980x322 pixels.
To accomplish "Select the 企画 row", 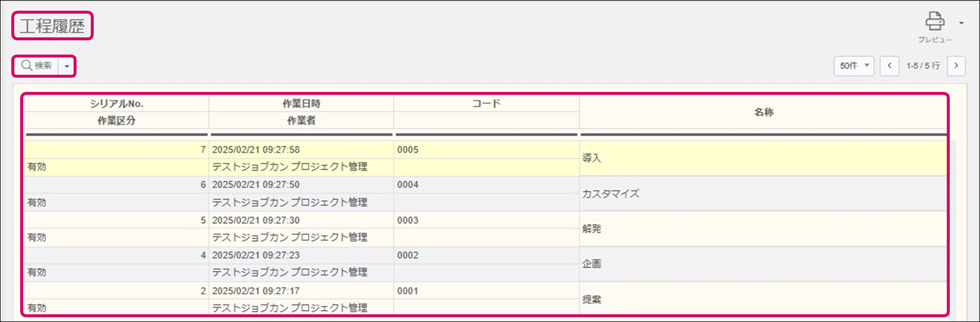I will coord(591,264).
